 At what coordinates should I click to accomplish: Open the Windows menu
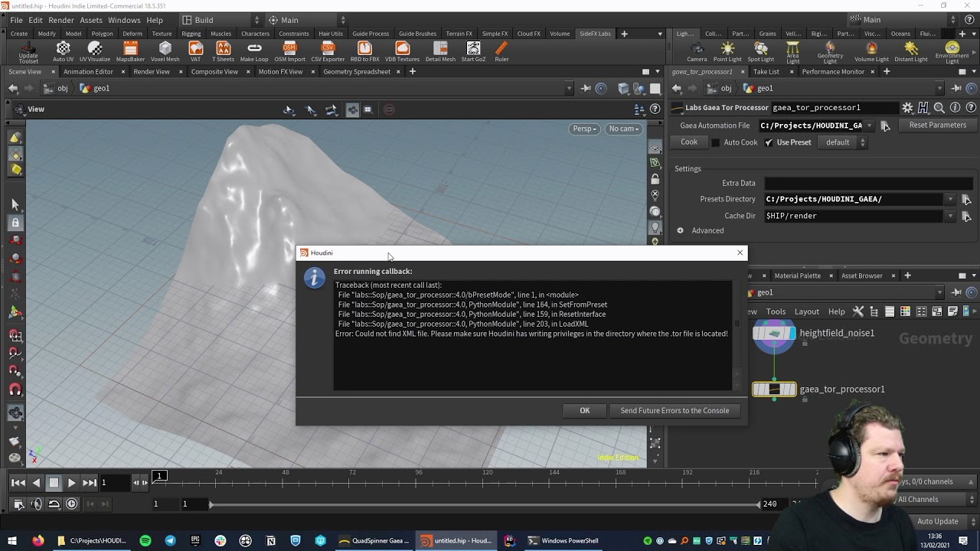point(124,20)
